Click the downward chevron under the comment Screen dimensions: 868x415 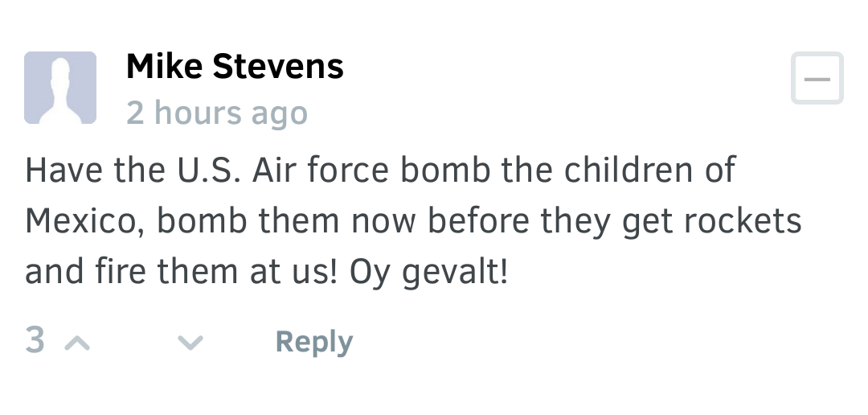[x=190, y=343]
